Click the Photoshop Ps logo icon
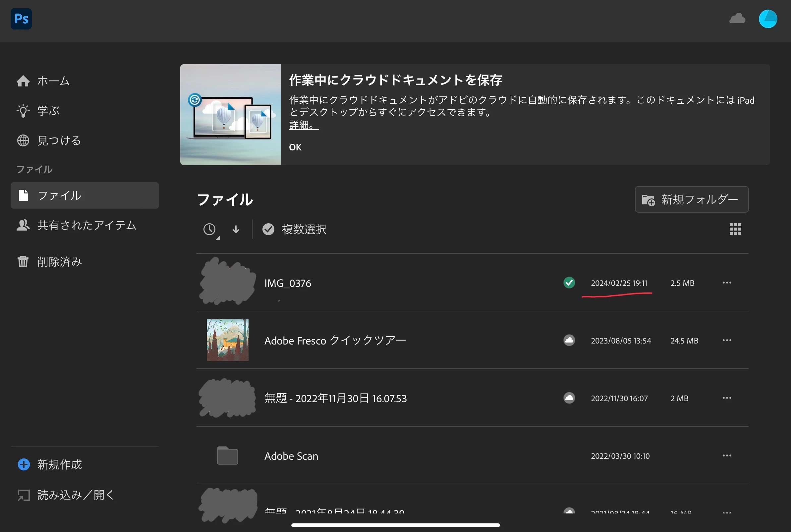Screen dimensions: 791x532 [21, 19]
